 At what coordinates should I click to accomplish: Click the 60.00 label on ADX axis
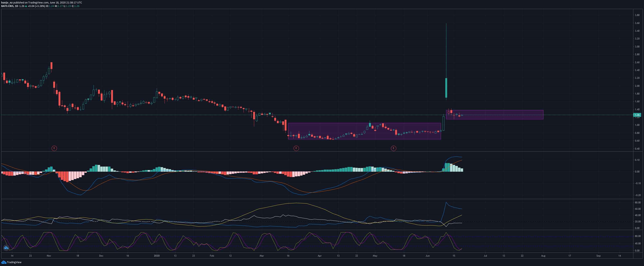(637, 209)
